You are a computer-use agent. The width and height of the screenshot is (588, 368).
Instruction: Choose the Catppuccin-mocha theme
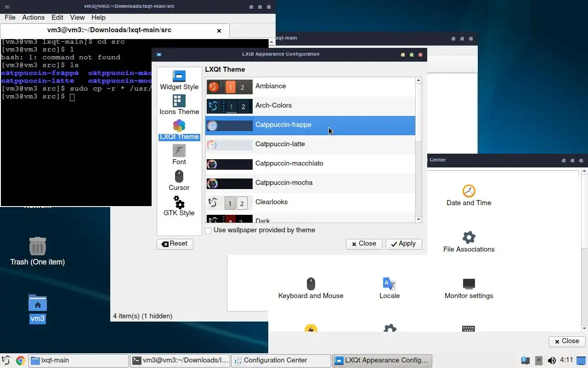310,183
